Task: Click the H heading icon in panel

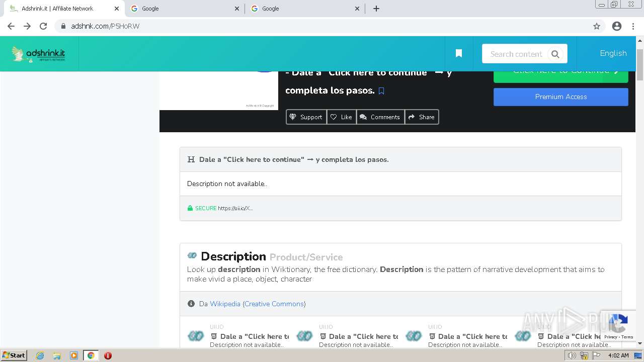Action: [191, 159]
